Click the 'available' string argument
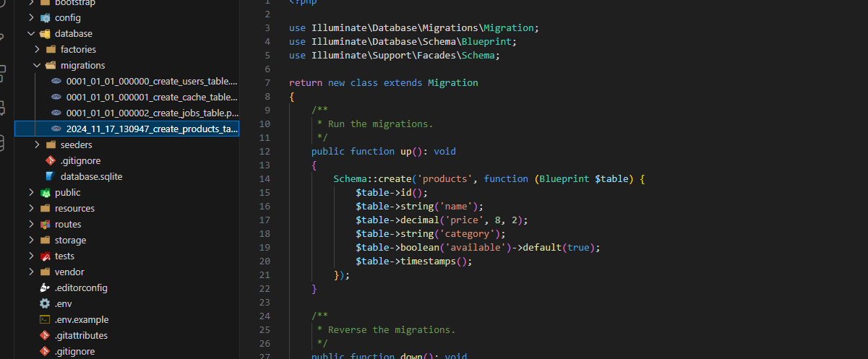 tap(475, 247)
